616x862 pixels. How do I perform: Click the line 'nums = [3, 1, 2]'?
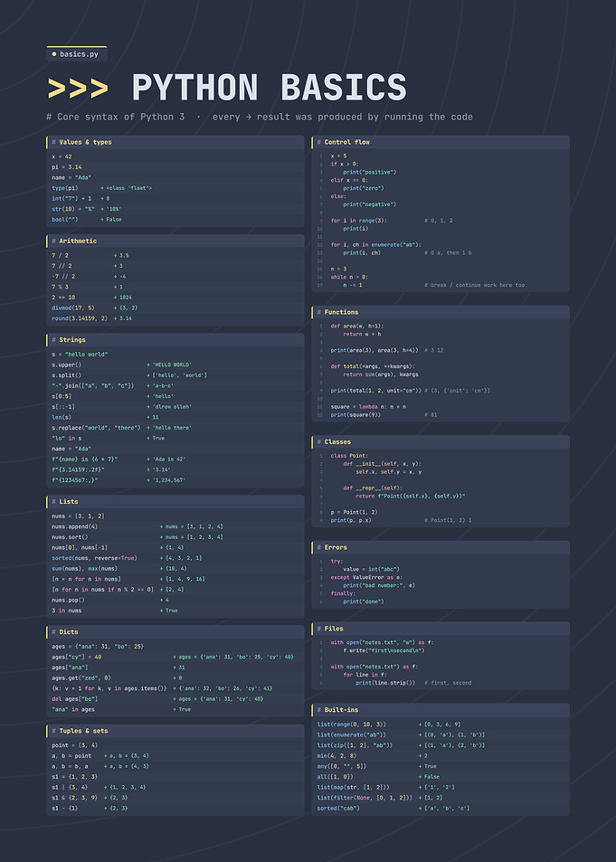coord(78,516)
